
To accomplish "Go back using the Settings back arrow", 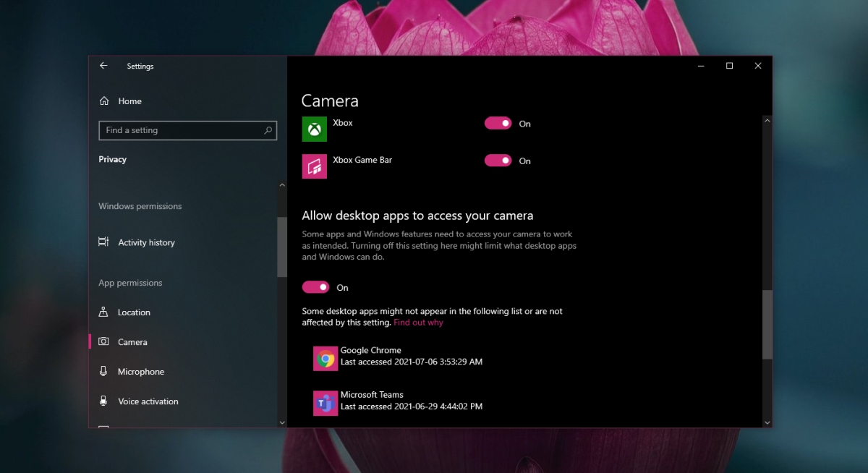I will pyautogui.click(x=103, y=66).
